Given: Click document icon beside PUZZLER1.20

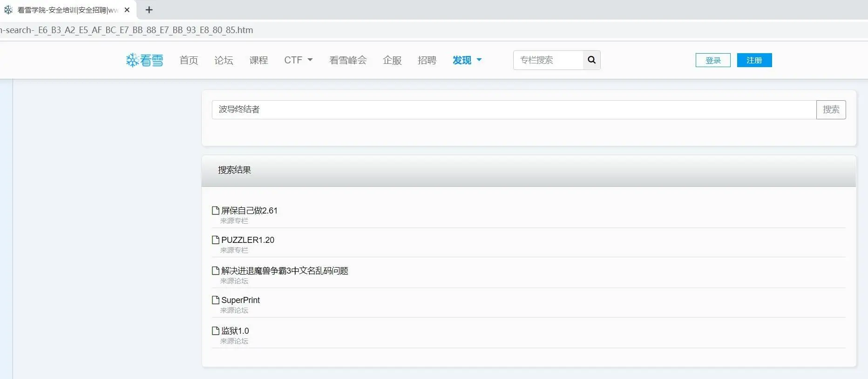Looking at the screenshot, I should [x=216, y=240].
